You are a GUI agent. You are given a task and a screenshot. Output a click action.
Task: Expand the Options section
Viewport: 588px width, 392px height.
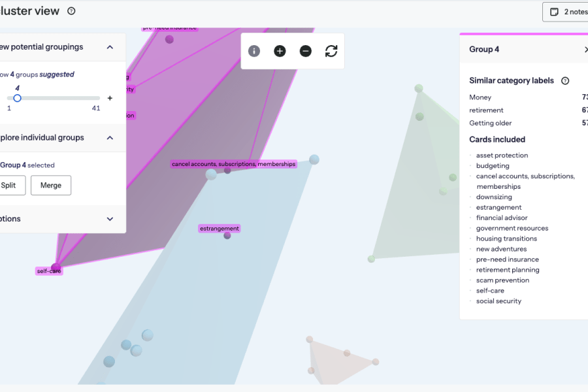110,219
